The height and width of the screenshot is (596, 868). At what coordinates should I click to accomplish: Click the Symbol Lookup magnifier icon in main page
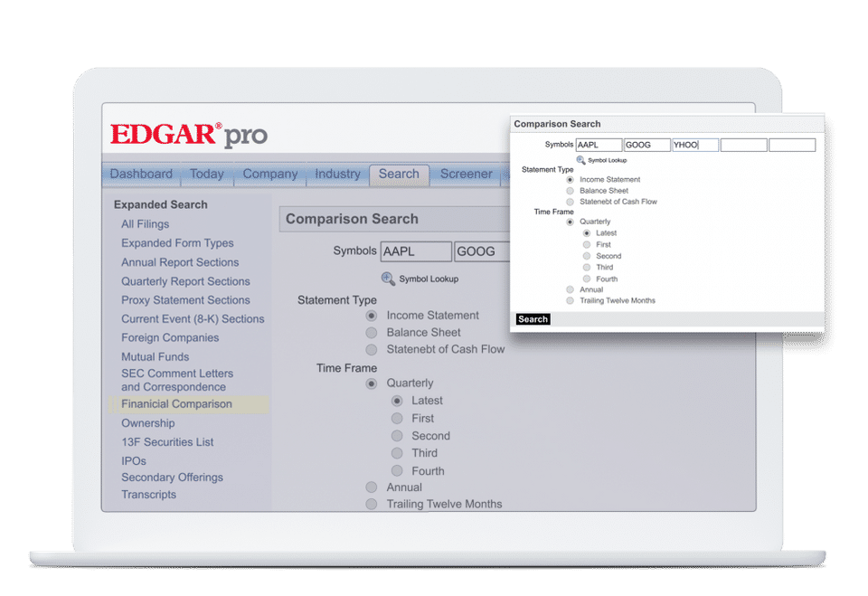(x=388, y=279)
